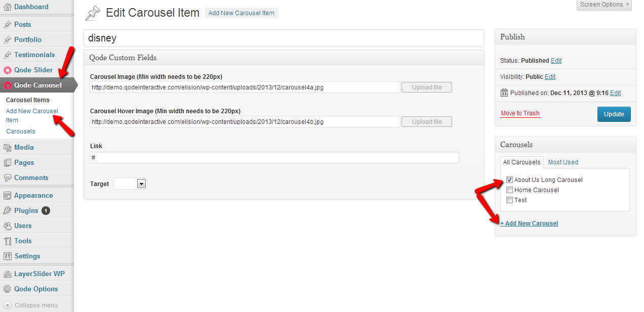644x312 pixels.
Task: Switch to the Most Used tab
Action: [563, 162]
